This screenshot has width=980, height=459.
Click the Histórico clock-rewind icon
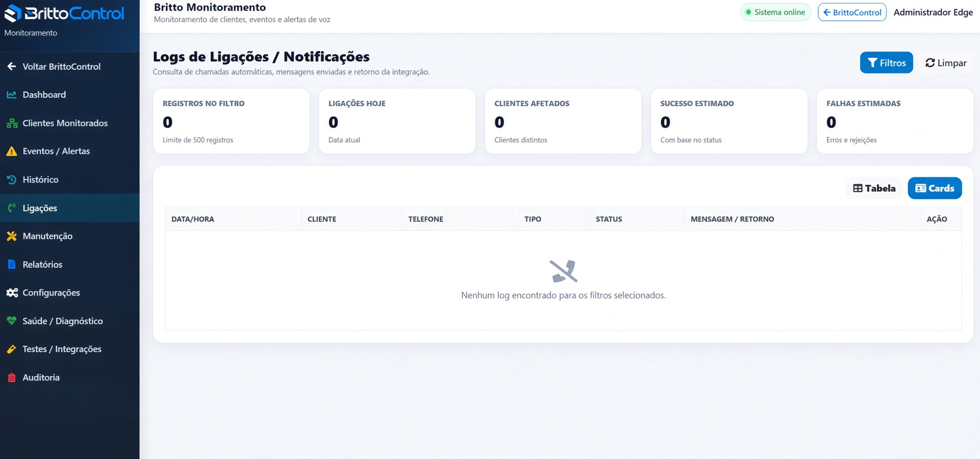(11, 180)
